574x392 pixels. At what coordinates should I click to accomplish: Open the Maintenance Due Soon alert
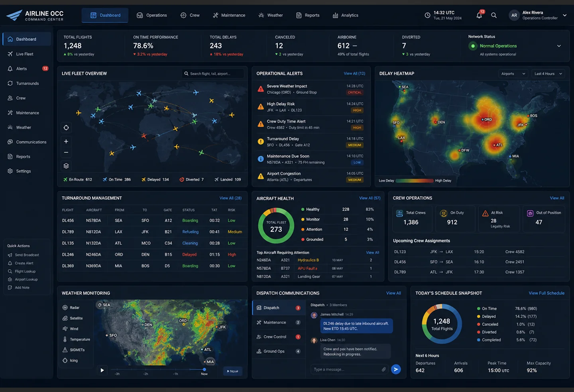(311, 159)
